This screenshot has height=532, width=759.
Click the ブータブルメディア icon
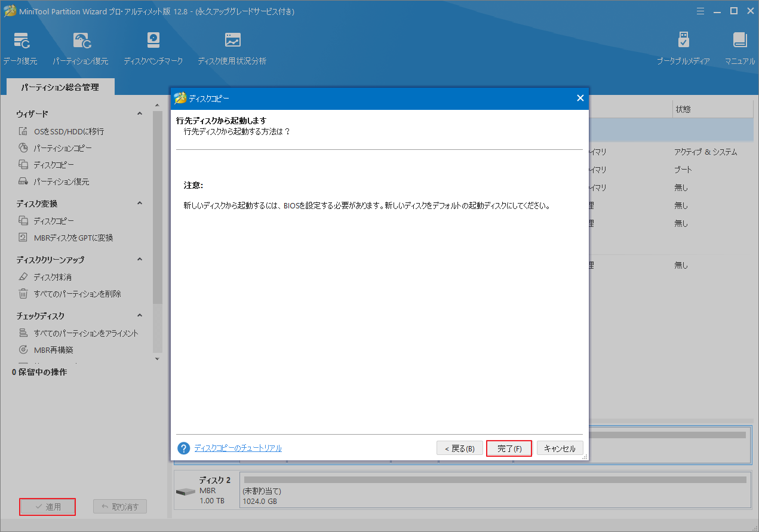pyautogui.click(x=683, y=47)
